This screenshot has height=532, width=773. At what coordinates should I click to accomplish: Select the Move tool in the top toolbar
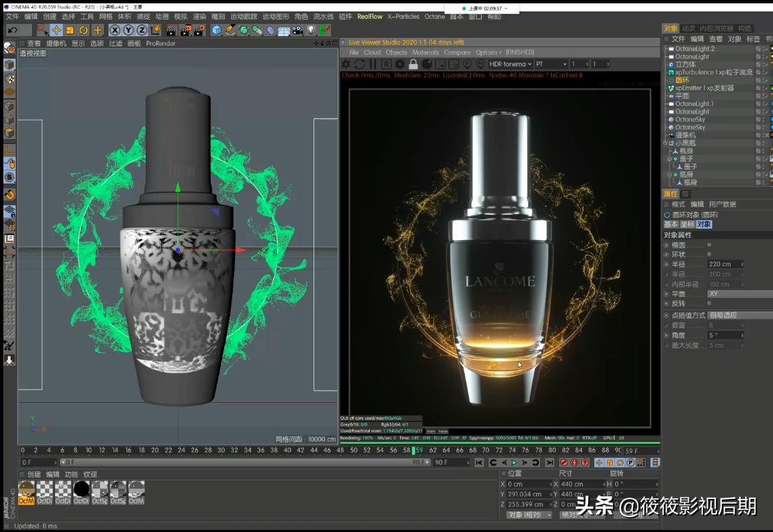click(x=57, y=30)
